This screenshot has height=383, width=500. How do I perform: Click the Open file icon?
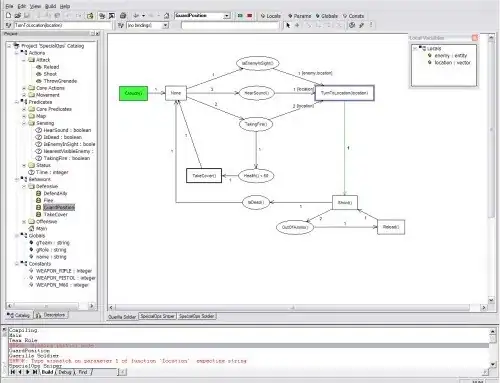[x=18, y=15]
